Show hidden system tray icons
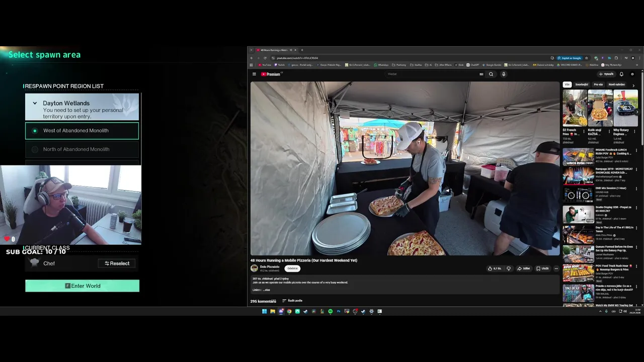The height and width of the screenshot is (362, 644). click(600, 311)
